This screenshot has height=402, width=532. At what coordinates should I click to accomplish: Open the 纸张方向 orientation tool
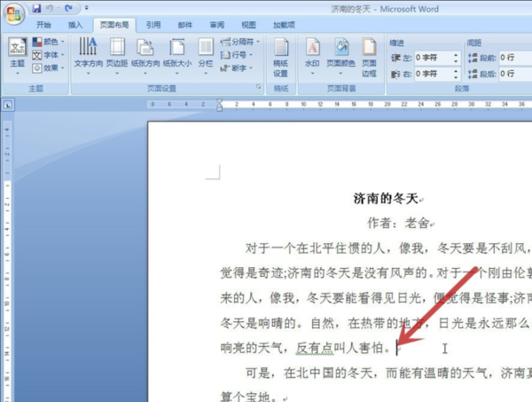(x=145, y=56)
